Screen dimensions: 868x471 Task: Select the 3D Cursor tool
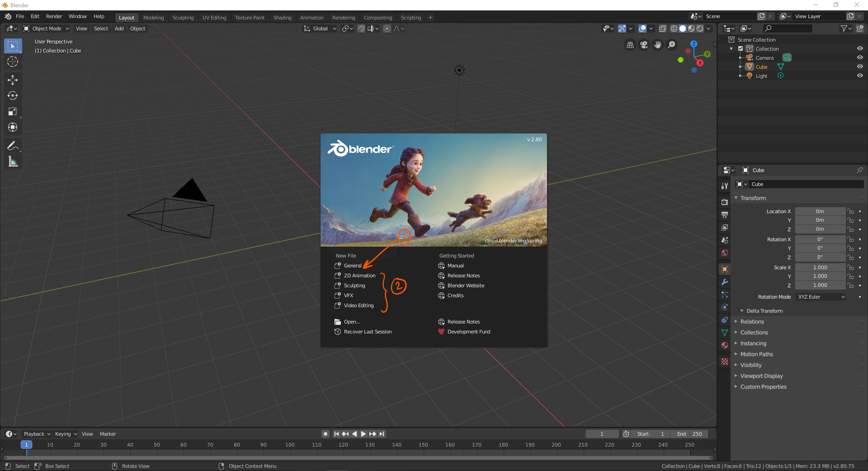pos(13,62)
